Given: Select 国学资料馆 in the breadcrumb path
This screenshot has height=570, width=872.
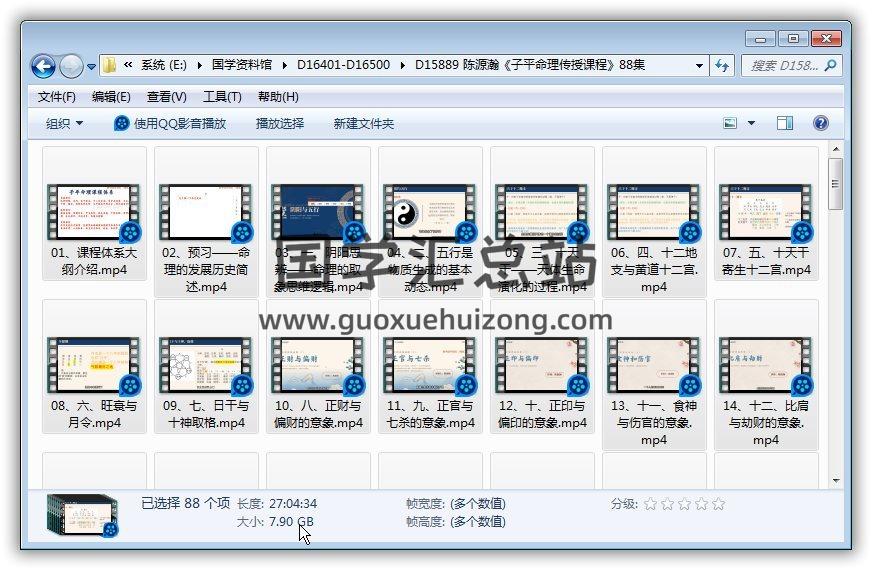Looking at the screenshot, I should 241,65.
